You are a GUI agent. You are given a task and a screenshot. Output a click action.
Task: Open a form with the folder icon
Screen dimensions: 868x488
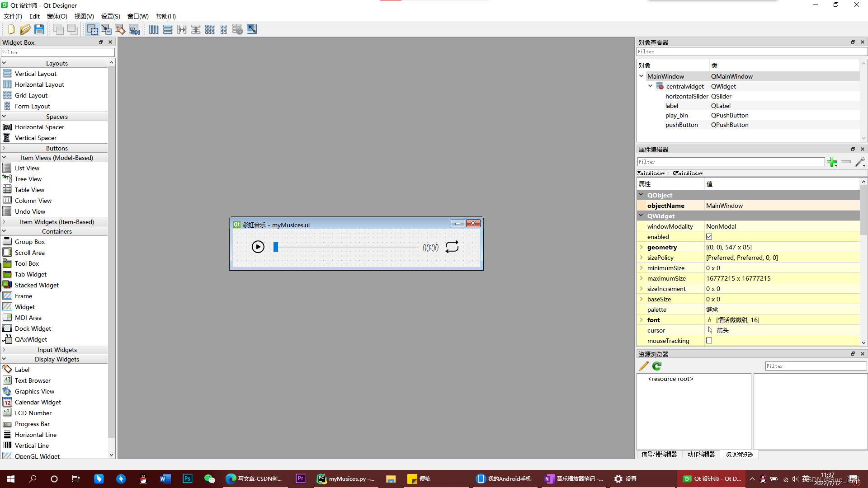25,29
